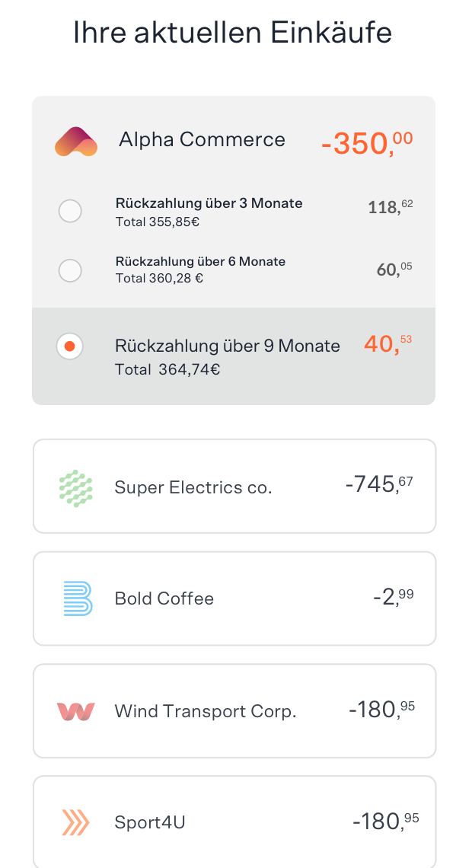Image resolution: width=472 pixels, height=868 pixels.
Task: Expand the Super Electrics co. purchase card
Action: (x=234, y=485)
